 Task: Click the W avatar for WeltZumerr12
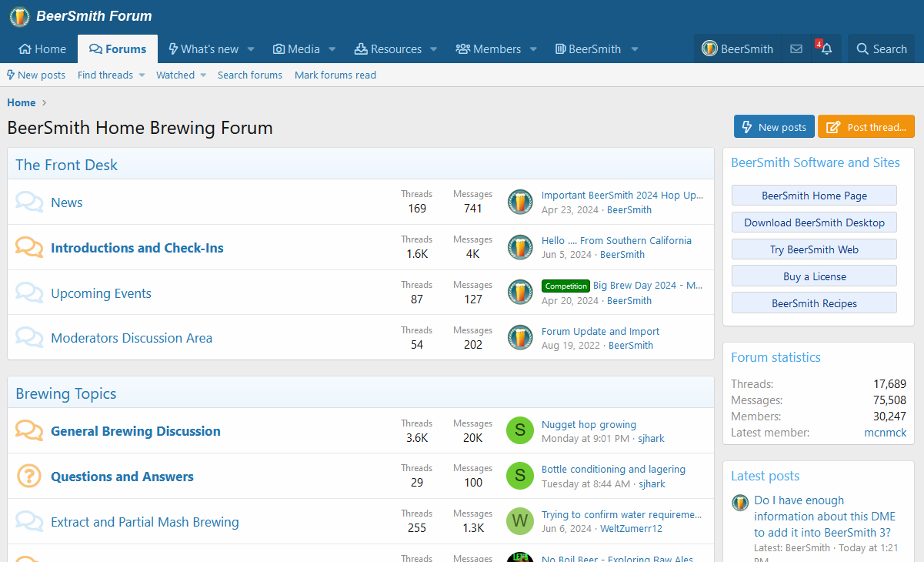click(x=519, y=521)
